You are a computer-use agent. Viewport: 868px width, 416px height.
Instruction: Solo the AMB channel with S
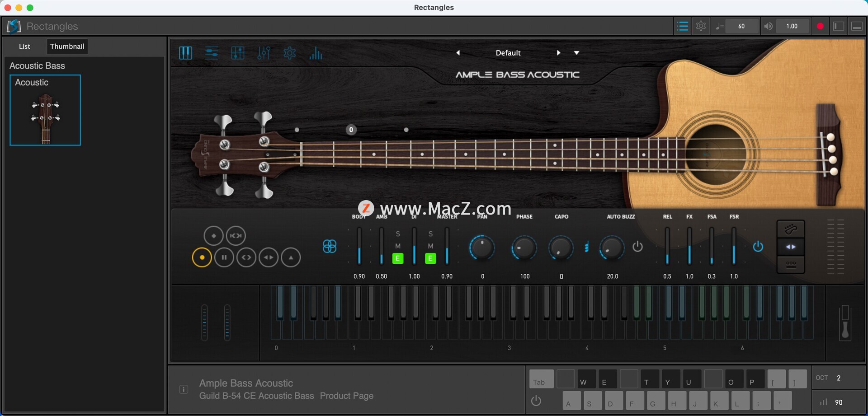[x=398, y=234]
